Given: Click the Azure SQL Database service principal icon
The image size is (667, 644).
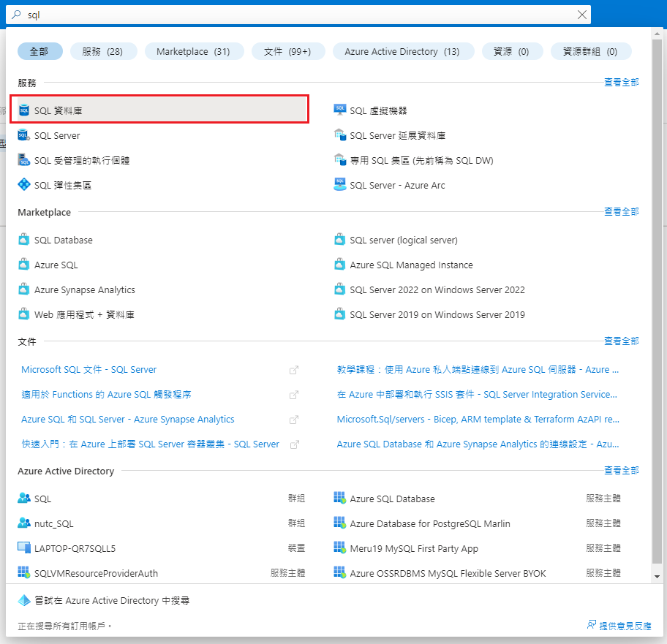Looking at the screenshot, I should pos(339,499).
